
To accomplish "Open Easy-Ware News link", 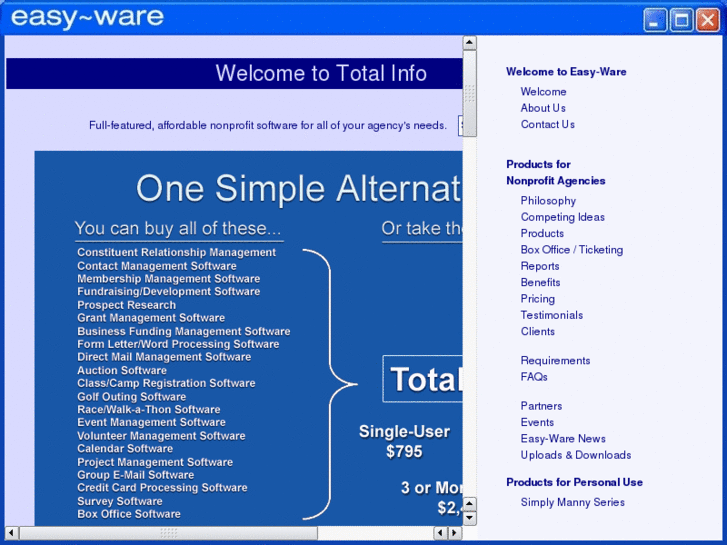I will click(563, 439).
